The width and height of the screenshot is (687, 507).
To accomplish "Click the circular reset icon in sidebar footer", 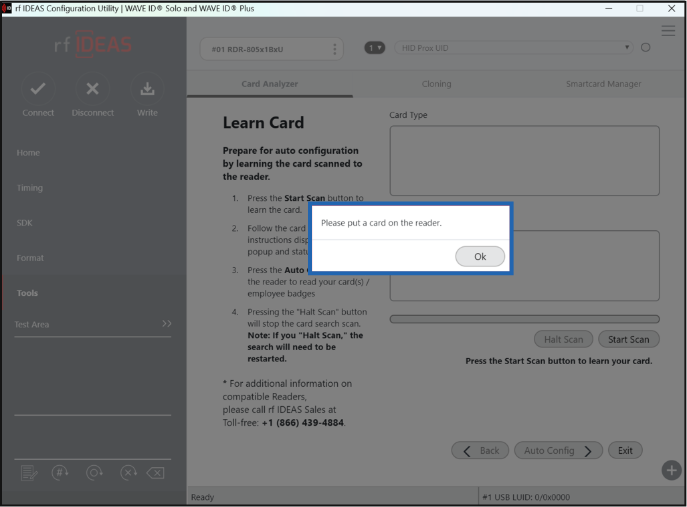I will click(x=94, y=472).
